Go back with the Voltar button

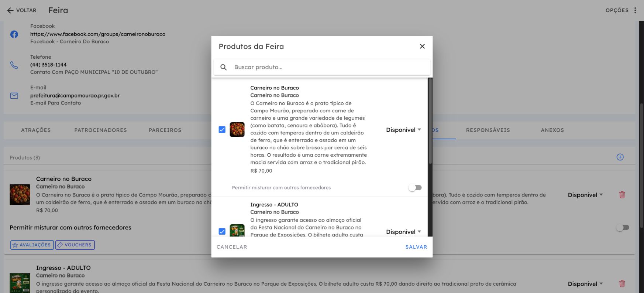(x=22, y=10)
